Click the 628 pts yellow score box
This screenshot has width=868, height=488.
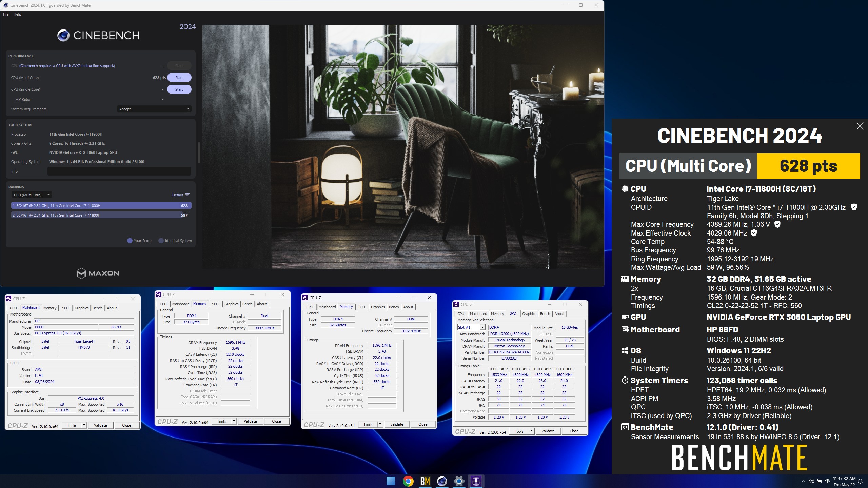coord(808,166)
